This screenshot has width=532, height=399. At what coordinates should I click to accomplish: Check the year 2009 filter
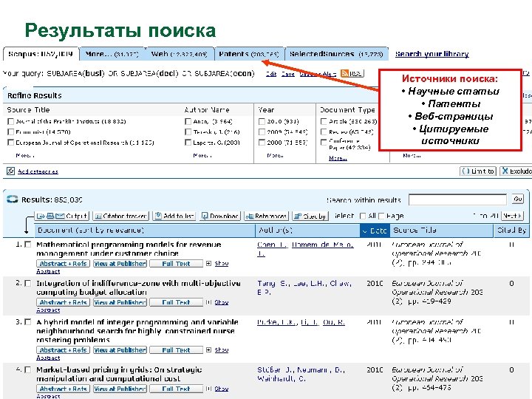tap(262, 132)
